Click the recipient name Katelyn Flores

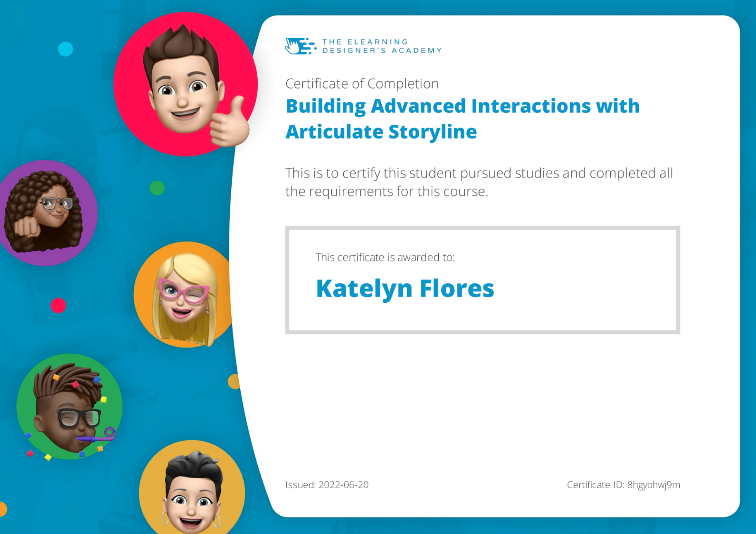[x=405, y=289]
